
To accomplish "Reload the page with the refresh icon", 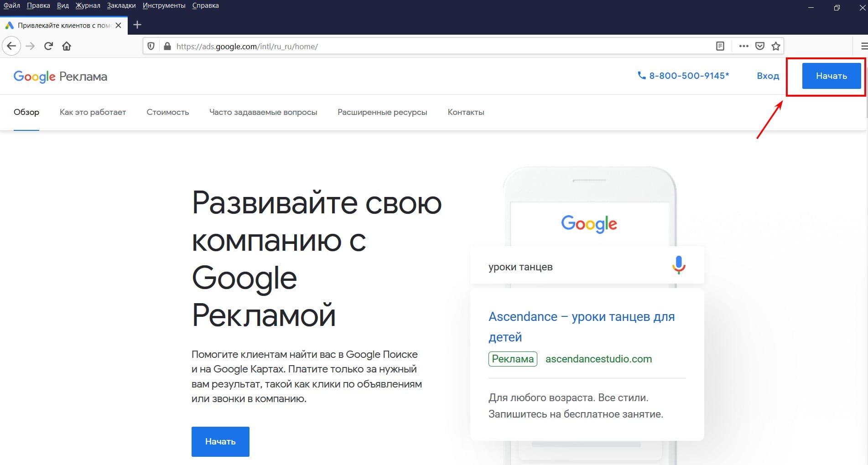I will tap(48, 46).
